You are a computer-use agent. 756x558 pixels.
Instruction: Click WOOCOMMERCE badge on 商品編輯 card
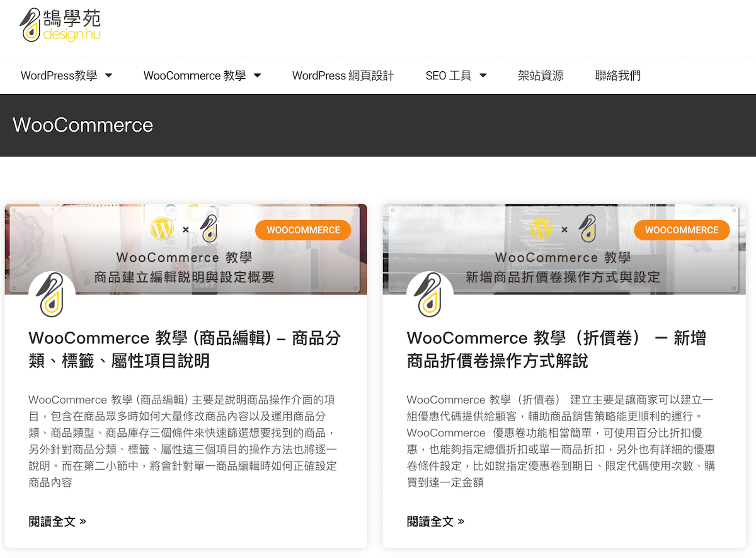[303, 230]
